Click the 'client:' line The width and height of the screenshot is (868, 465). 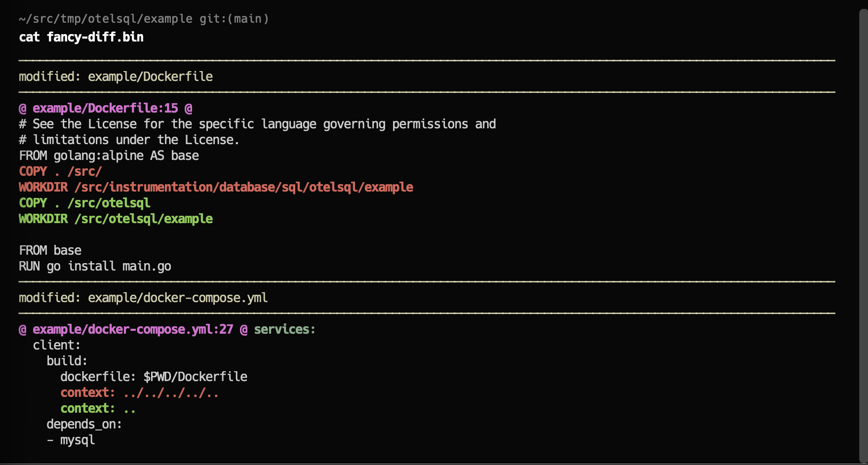point(57,345)
